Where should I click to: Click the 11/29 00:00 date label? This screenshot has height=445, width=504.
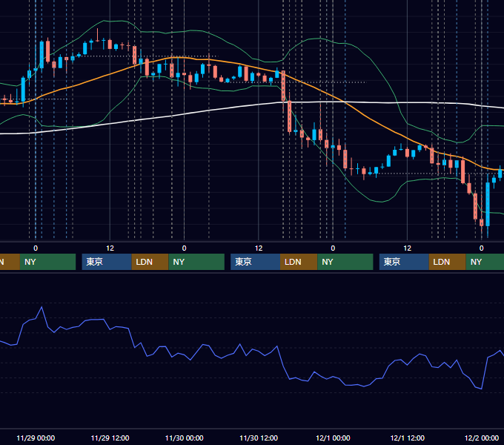click(36, 438)
